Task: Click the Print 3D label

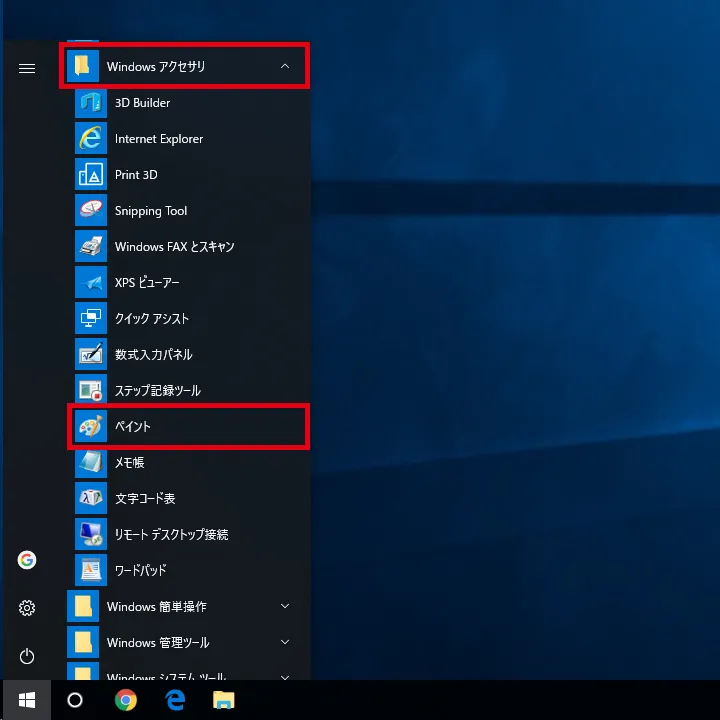Action: pyautogui.click(x=136, y=174)
